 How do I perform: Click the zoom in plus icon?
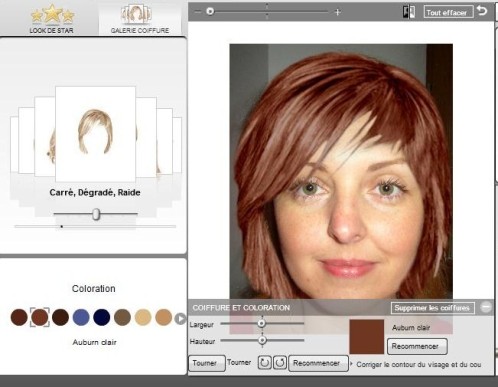point(337,12)
